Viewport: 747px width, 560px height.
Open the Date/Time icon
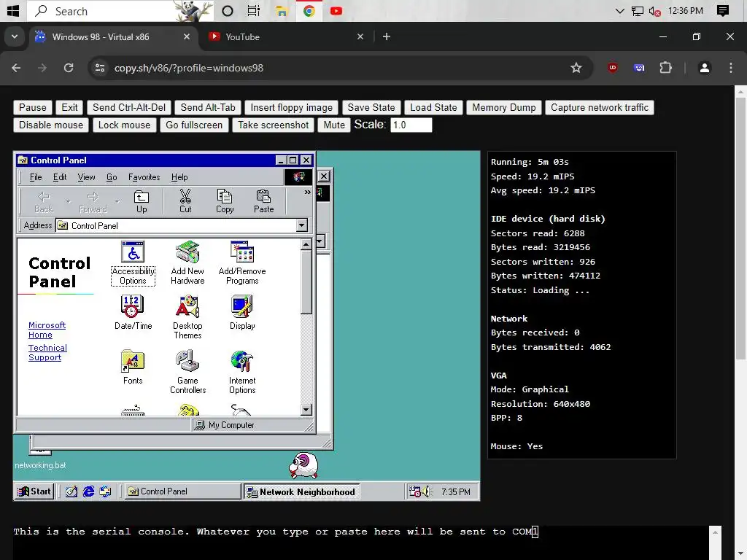(133, 313)
